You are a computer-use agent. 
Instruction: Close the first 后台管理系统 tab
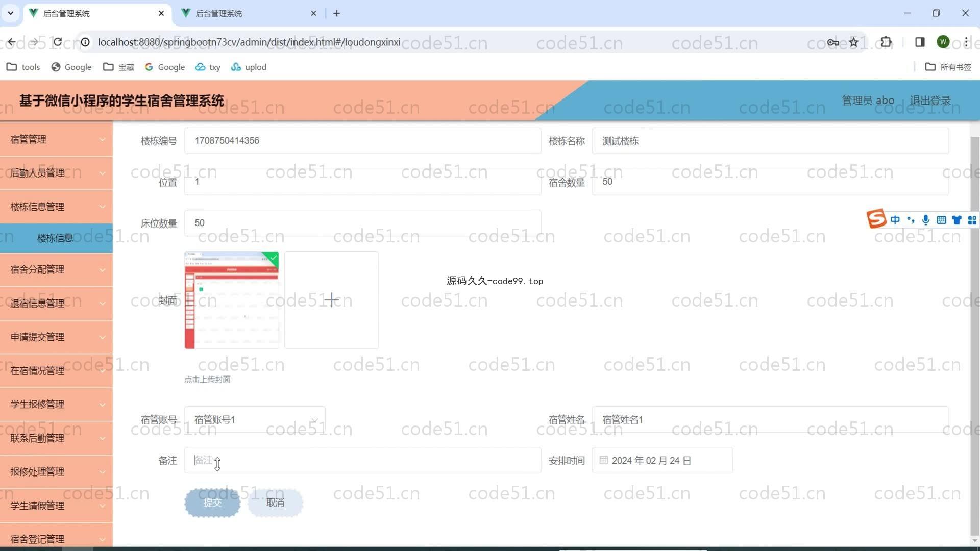tap(161, 13)
